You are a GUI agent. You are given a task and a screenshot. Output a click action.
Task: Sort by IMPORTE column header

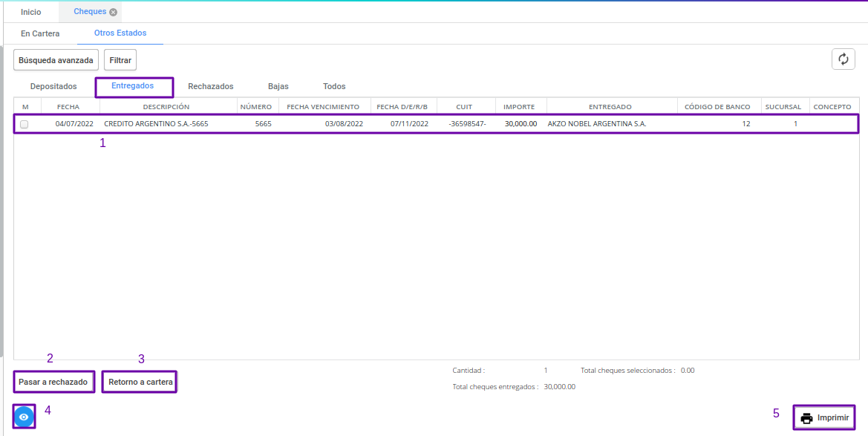point(519,107)
